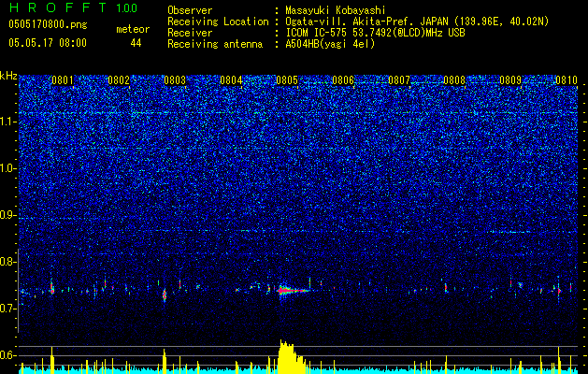Click the Observer label
The image size is (588, 374).
190,10
